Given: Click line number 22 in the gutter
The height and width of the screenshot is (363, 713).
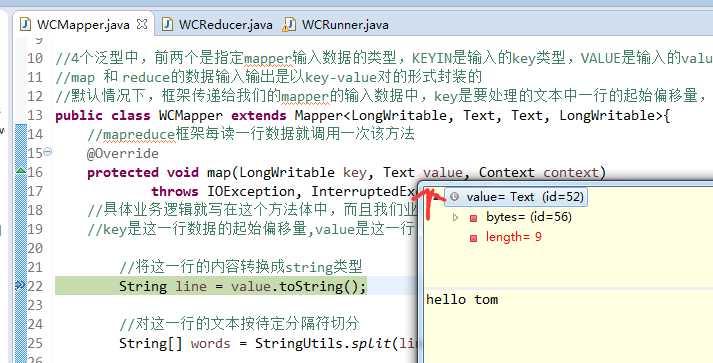Looking at the screenshot, I should 35,286.
